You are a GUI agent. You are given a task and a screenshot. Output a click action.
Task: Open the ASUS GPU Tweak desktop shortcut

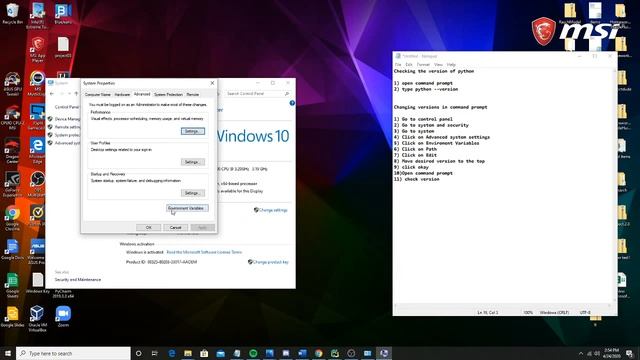(x=12, y=83)
